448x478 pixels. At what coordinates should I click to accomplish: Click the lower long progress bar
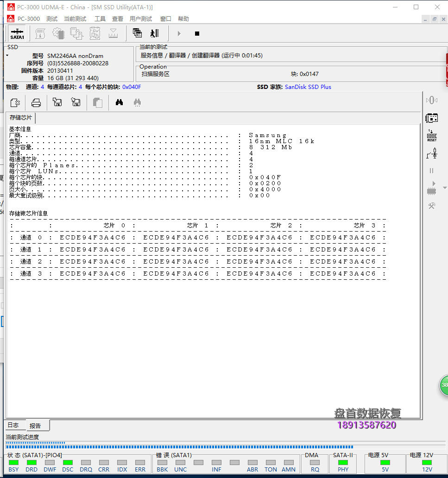click(226, 447)
